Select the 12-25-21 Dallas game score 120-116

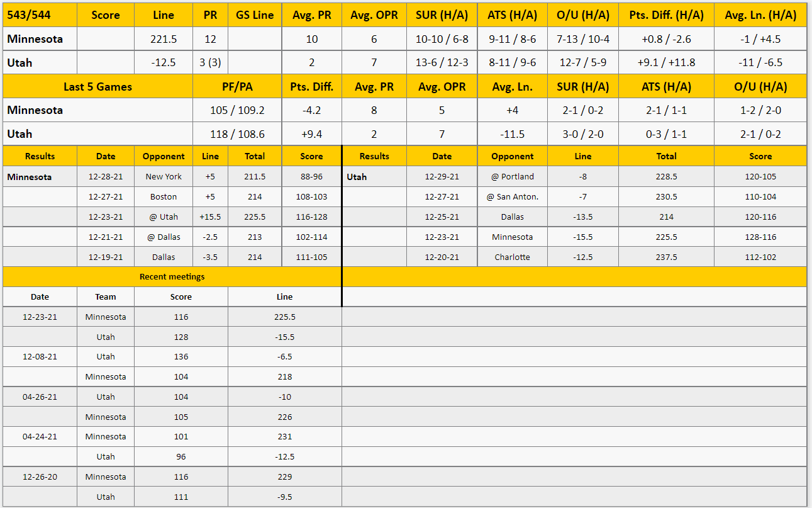click(760, 217)
